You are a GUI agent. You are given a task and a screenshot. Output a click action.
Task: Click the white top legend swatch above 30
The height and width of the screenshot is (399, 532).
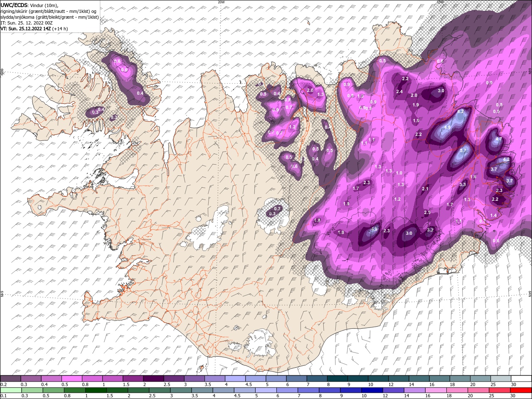pyautogui.click(x=521, y=379)
